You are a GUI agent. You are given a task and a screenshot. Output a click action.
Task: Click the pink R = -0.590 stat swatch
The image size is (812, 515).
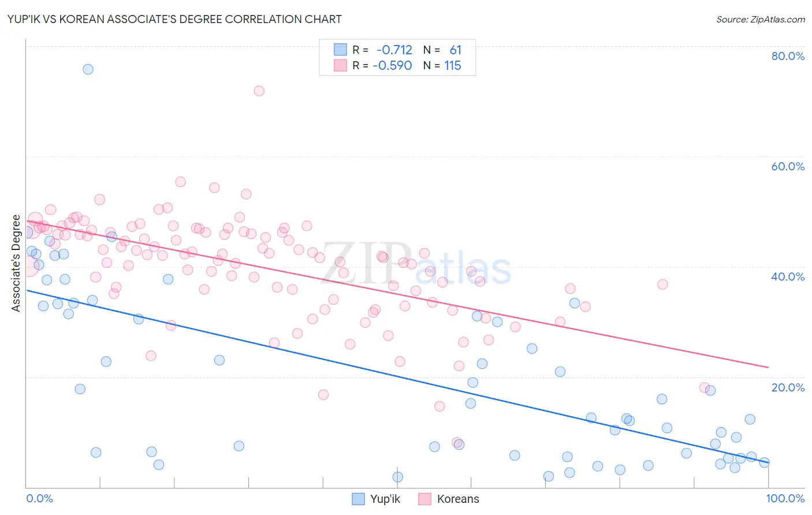point(341,65)
